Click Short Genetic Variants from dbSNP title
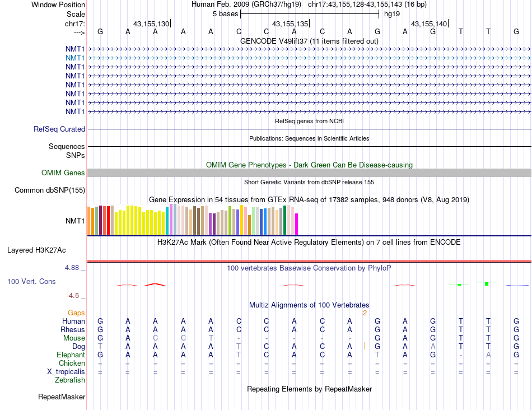Screen dimensions: 532x410 (x=309, y=182)
